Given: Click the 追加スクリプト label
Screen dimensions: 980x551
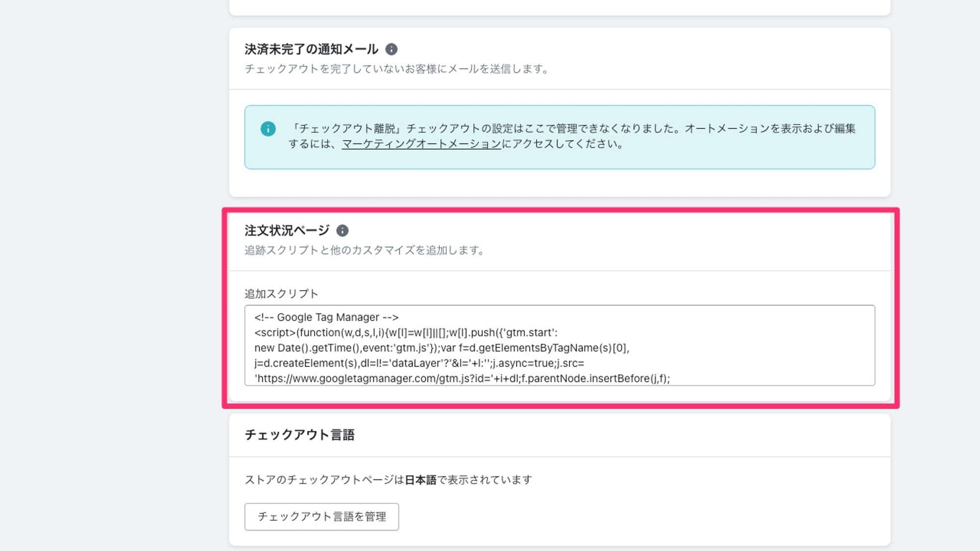Looking at the screenshot, I should pos(281,294).
